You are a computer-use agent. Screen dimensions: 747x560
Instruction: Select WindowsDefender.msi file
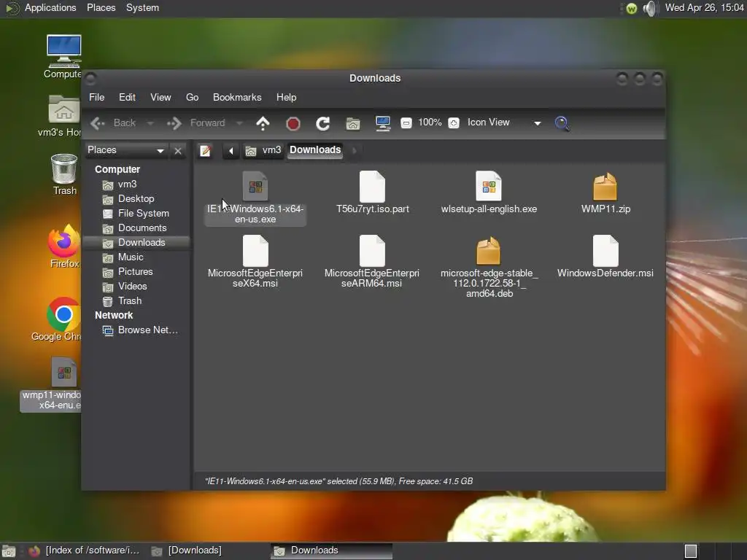tap(605, 257)
